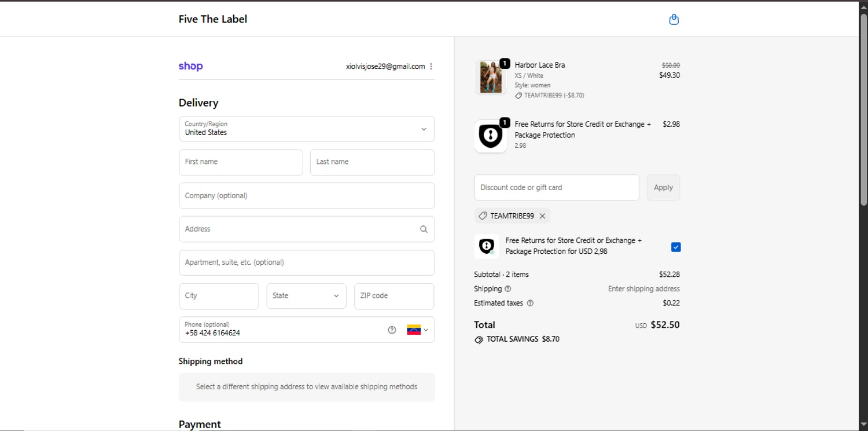Click the crossed-out $58.00 price
The image size is (868, 431).
tap(671, 65)
